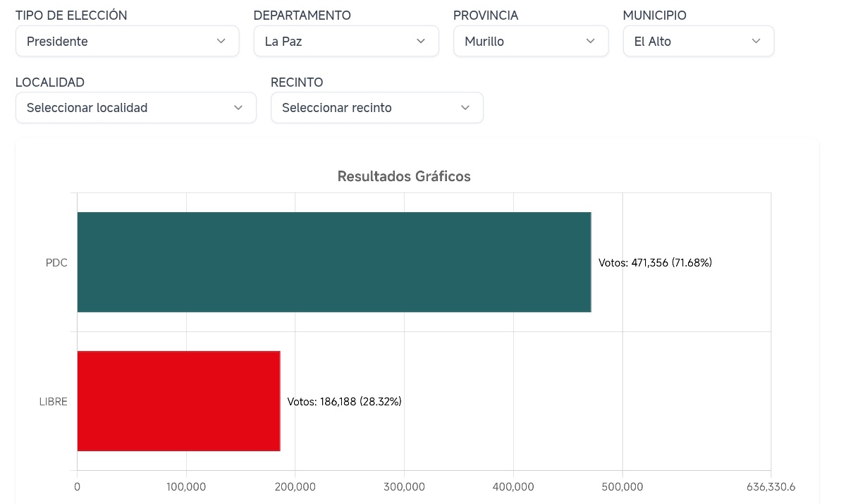Click the Presidente dropdown chevron icon

[221, 41]
